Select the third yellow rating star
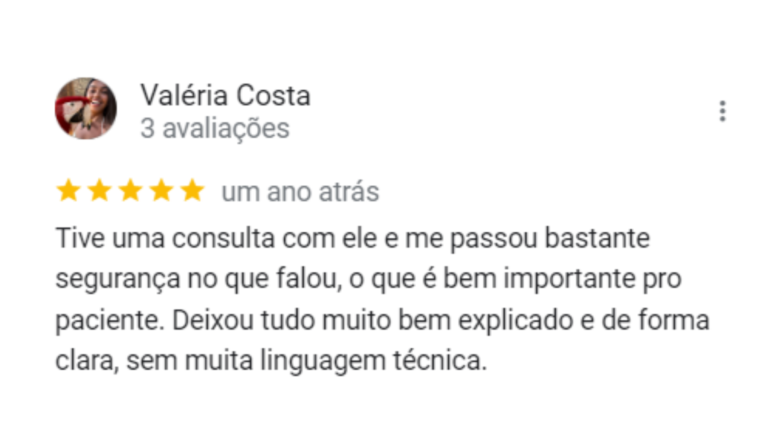 [131, 191]
